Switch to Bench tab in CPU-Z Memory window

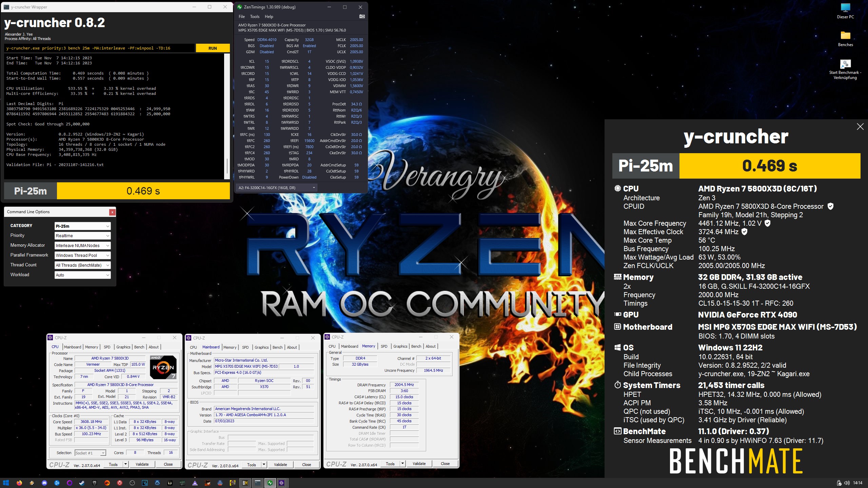pos(416,346)
